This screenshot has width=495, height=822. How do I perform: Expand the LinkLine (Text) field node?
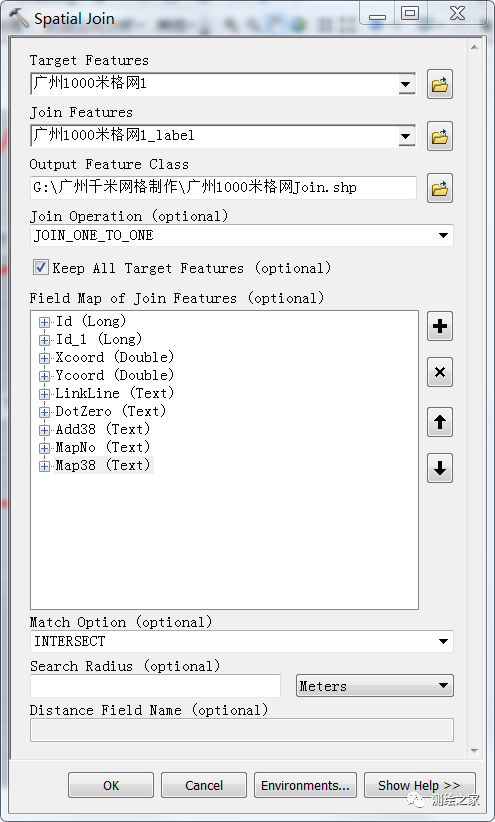45,394
